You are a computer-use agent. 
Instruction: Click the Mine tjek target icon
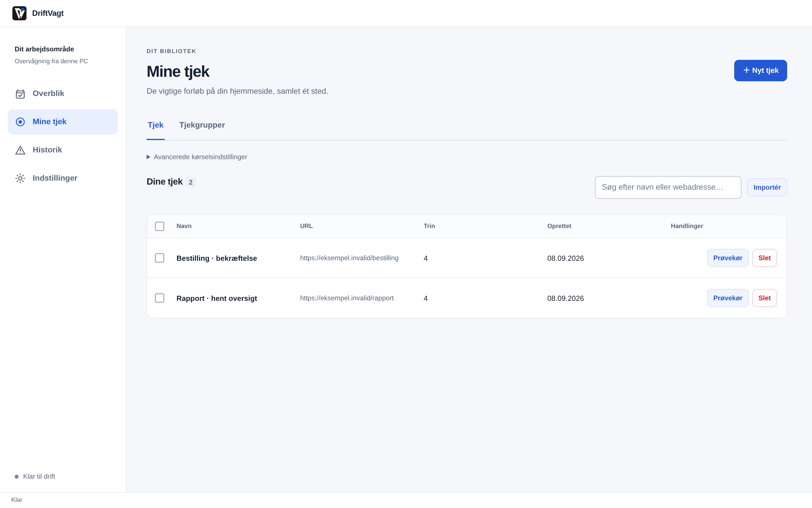tap(20, 122)
